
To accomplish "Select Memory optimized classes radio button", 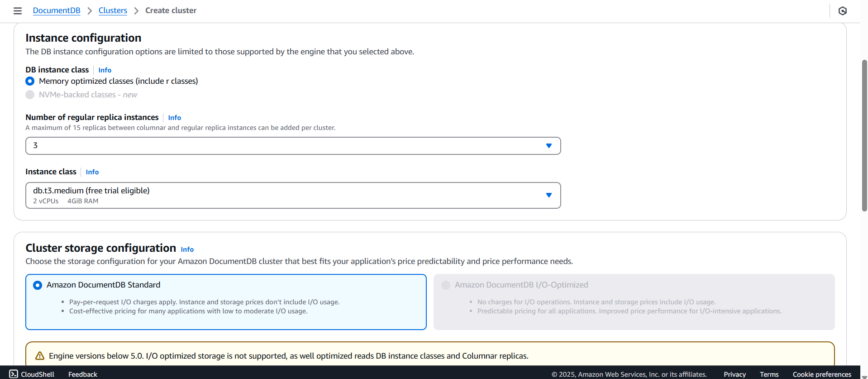I will [x=30, y=81].
